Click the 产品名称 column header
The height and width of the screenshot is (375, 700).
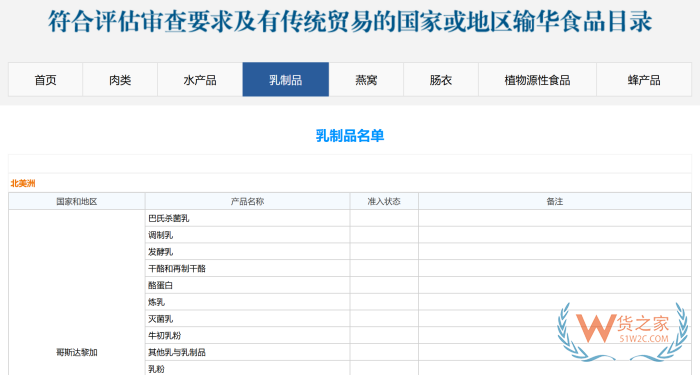[x=247, y=201]
